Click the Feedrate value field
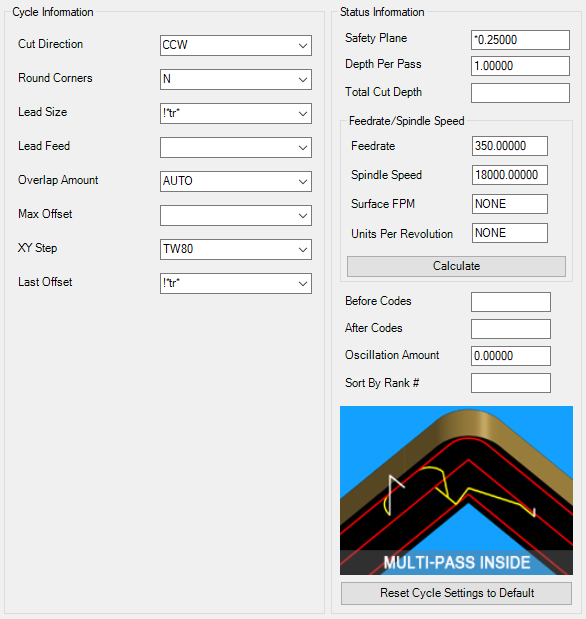The height and width of the screenshot is (619, 586). 509,146
